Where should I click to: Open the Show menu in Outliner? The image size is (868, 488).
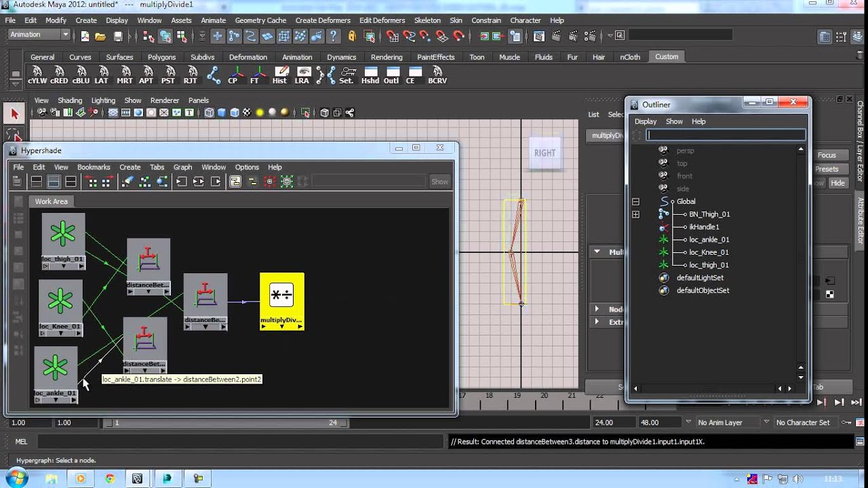674,121
